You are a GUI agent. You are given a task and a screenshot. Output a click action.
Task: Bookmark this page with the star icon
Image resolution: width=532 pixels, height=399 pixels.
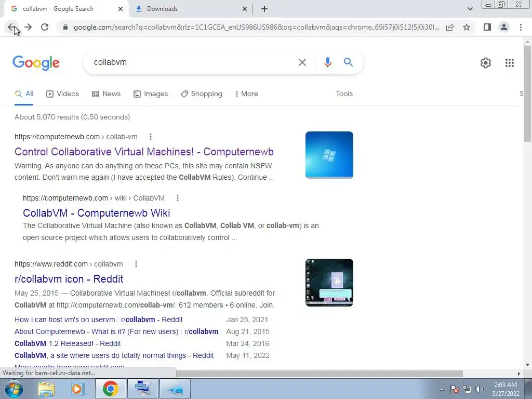pos(467,27)
